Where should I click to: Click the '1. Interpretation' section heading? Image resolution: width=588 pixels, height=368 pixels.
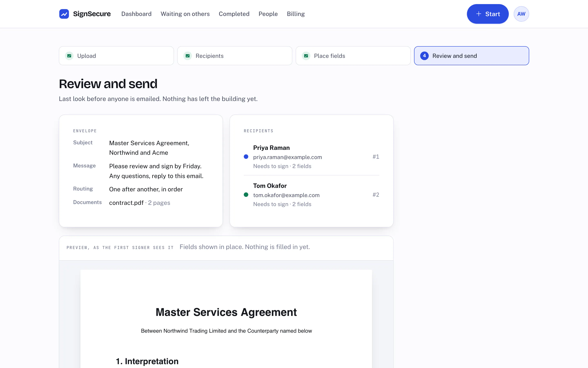147,361
